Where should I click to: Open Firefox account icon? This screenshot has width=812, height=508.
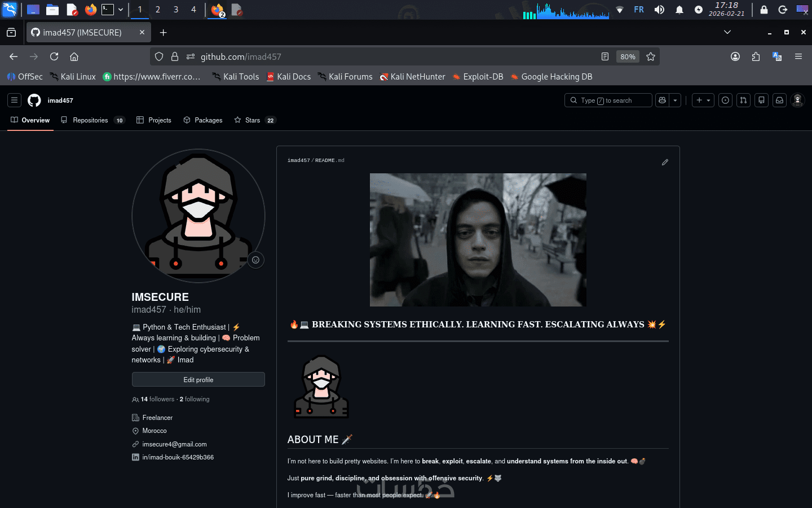click(735, 56)
